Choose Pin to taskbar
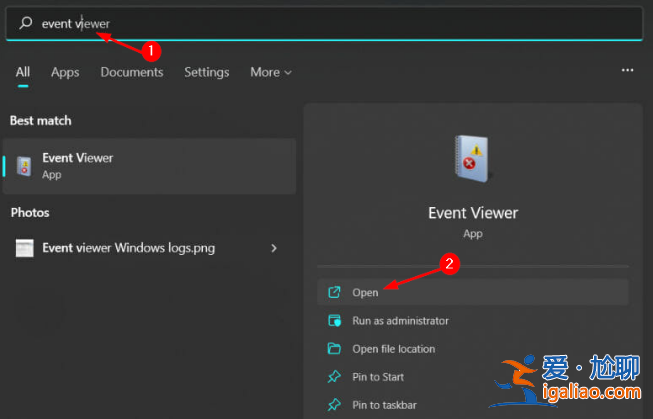The width and height of the screenshot is (653, 419). click(x=384, y=405)
